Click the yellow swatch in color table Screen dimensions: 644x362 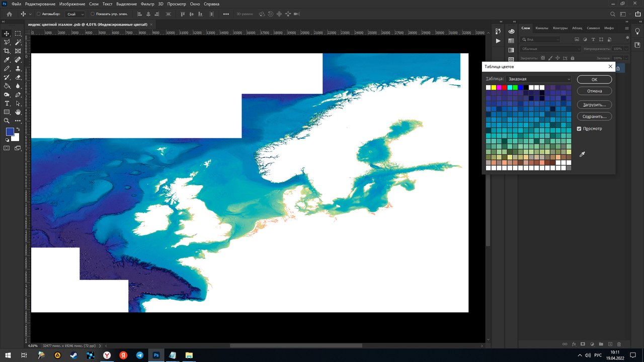pyautogui.click(x=494, y=87)
